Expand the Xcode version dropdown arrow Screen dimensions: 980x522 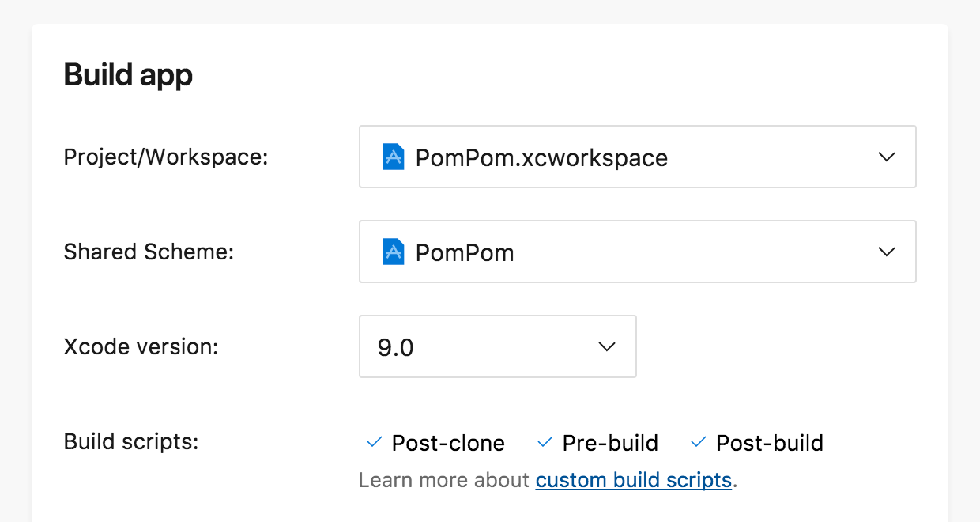(607, 346)
